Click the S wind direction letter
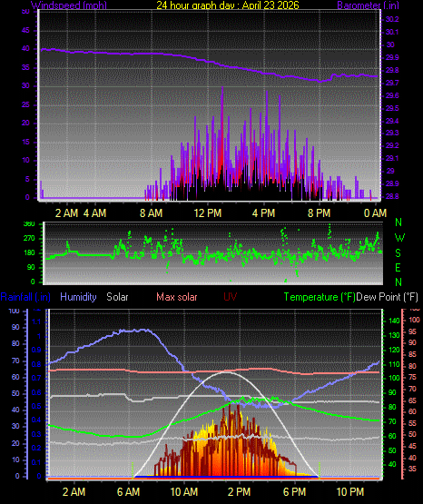The width and height of the screenshot is (423, 504). (398, 253)
